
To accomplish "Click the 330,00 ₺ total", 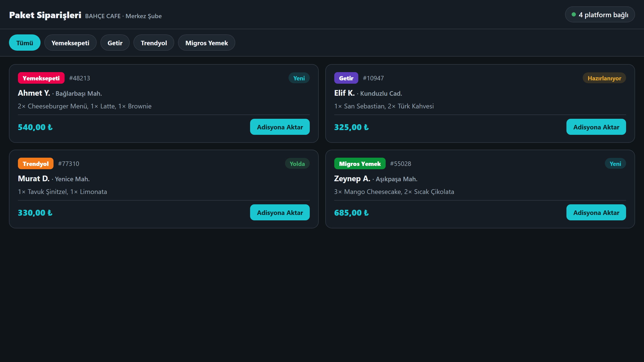I will [x=35, y=213].
